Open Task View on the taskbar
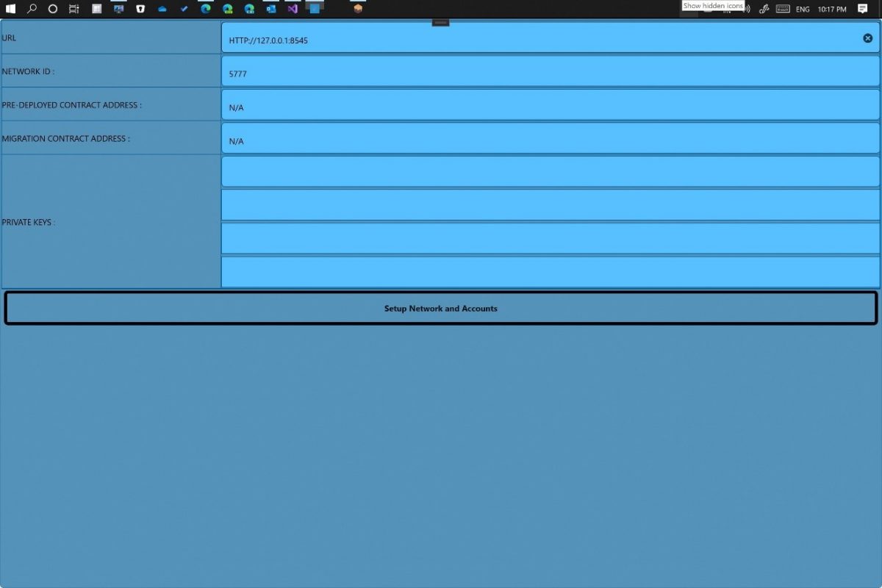The image size is (882, 588). (x=74, y=9)
